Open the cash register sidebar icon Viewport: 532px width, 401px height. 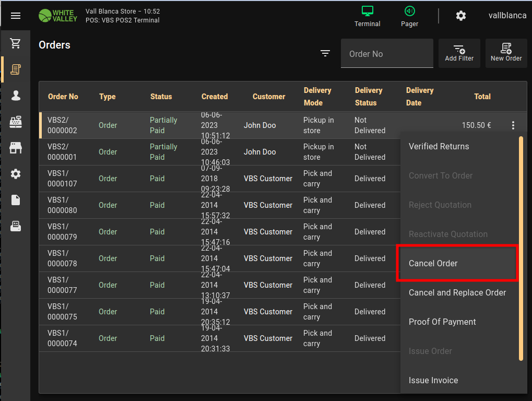point(16,122)
